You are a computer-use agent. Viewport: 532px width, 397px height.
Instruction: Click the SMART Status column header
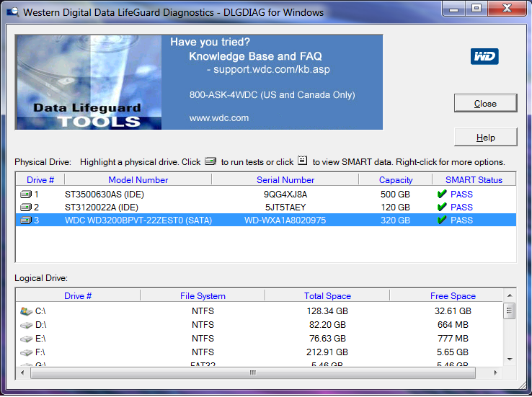(474, 180)
